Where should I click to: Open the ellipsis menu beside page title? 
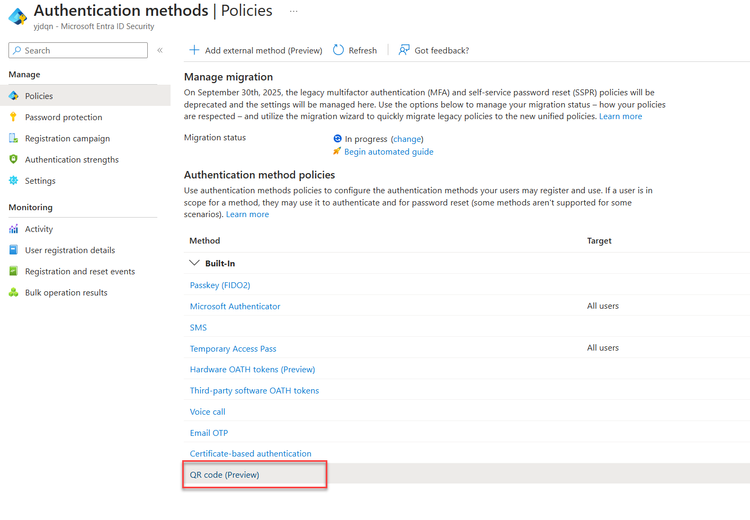coord(294,11)
